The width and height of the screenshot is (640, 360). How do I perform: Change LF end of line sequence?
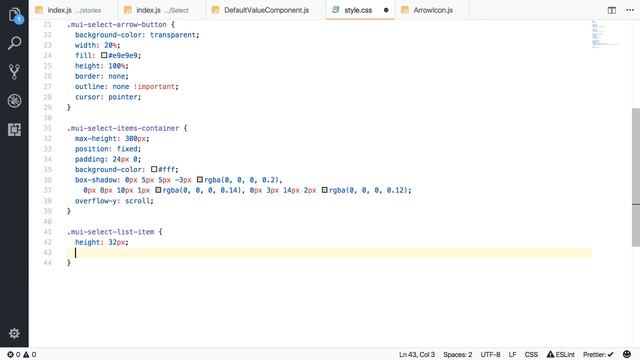tap(512, 354)
